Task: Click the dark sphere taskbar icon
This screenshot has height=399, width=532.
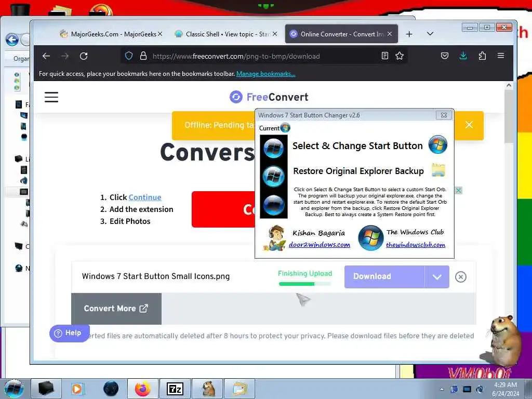Action: coord(111,389)
